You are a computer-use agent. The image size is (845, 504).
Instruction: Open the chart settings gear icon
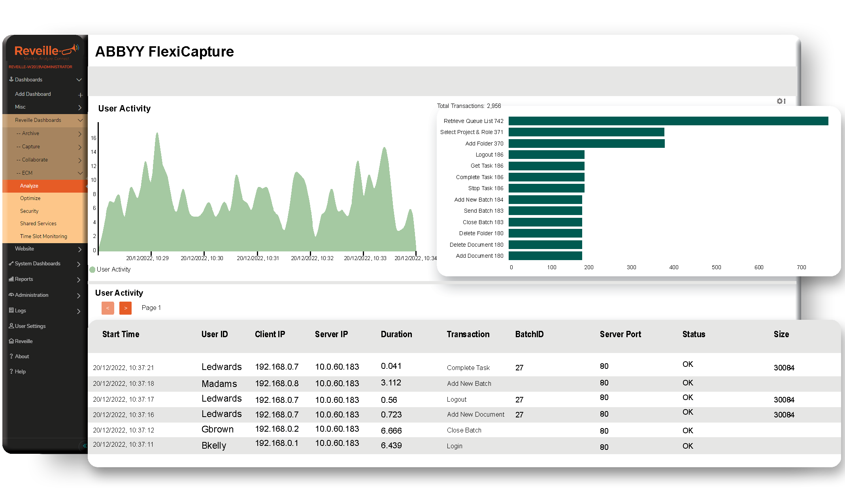pos(780,101)
